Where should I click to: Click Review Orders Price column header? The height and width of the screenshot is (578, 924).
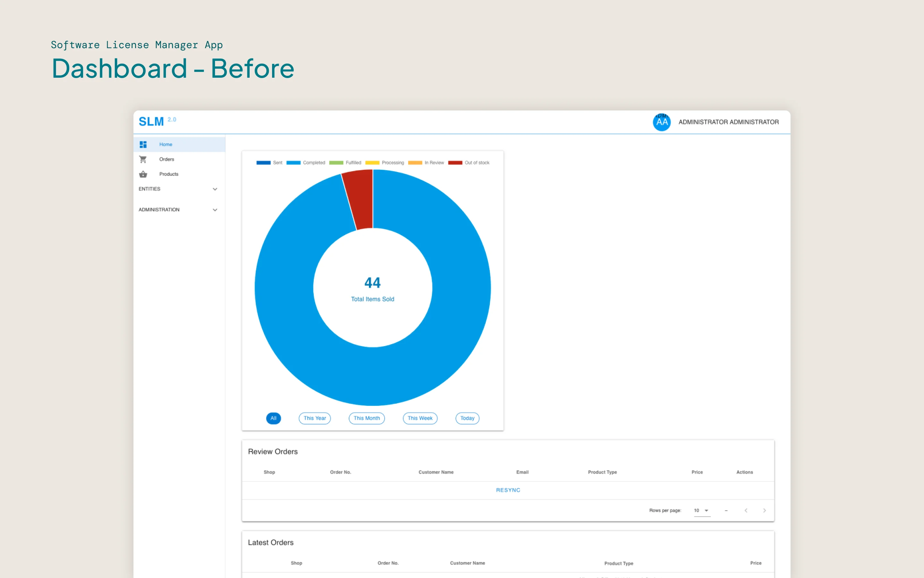tap(697, 472)
